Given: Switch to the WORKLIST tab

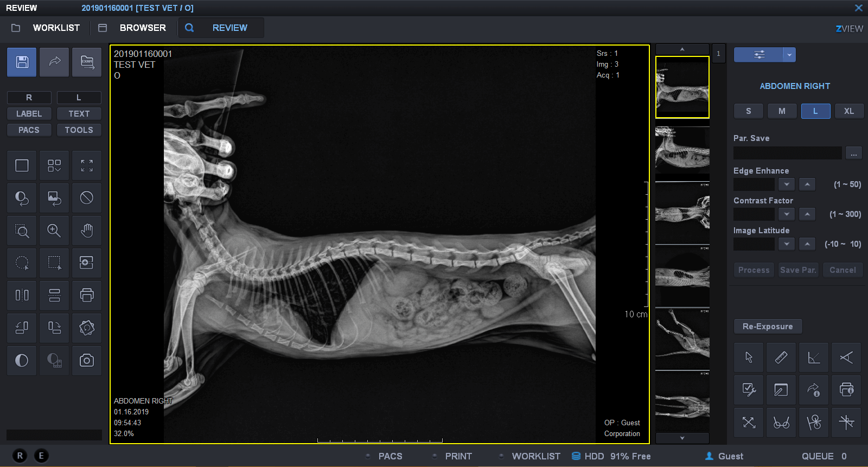Looking at the screenshot, I should [x=56, y=28].
